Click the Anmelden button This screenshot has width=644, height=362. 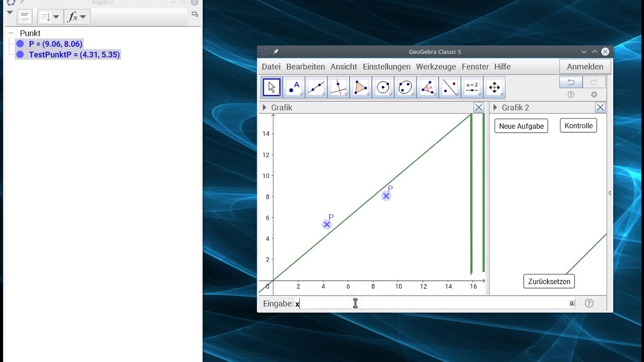(x=585, y=66)
